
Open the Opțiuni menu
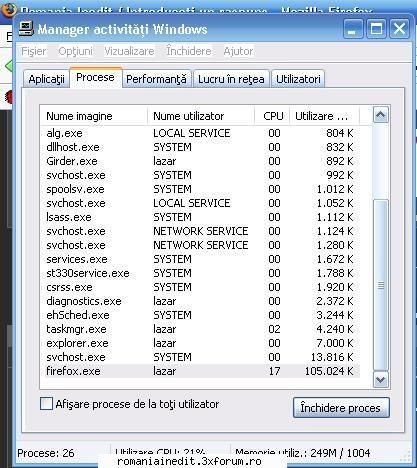click(76, 51)
